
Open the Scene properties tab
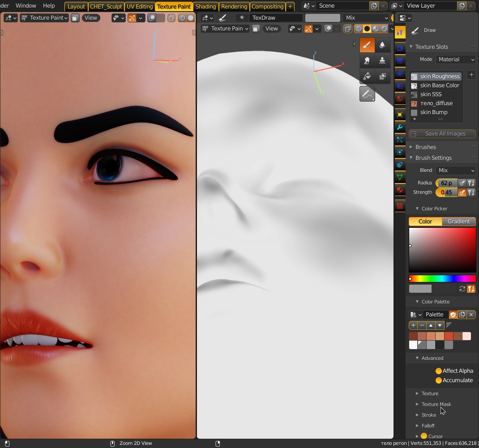click(x=400, y=86)
